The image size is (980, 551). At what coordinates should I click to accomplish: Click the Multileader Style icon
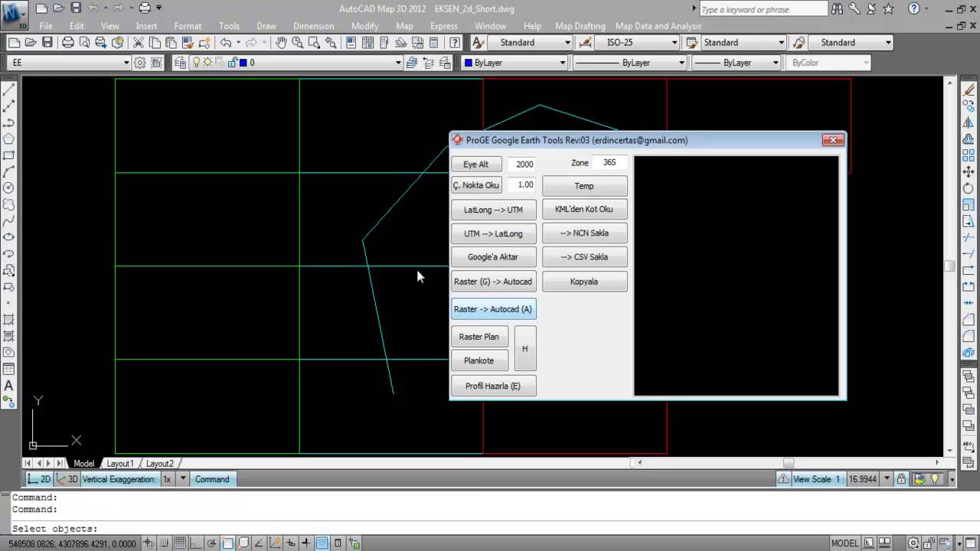pos(799,43)
